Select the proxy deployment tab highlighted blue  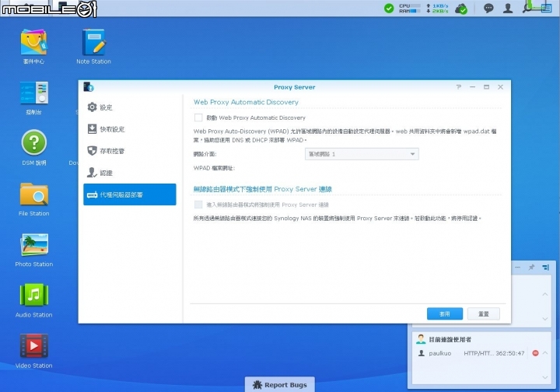tap(129, 194)
